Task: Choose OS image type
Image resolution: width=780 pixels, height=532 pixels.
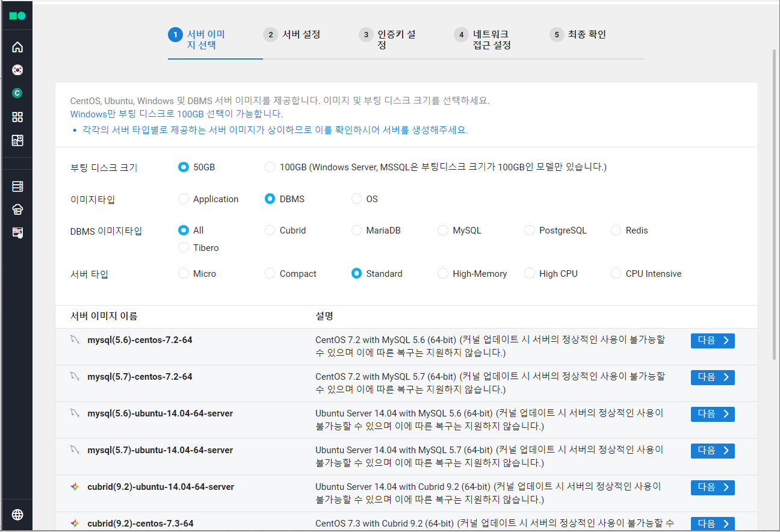Action: 357,199
